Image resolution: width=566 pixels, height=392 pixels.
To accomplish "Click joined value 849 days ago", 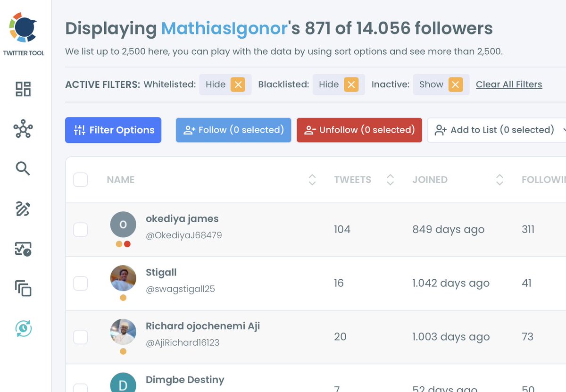I will [449, 230].
